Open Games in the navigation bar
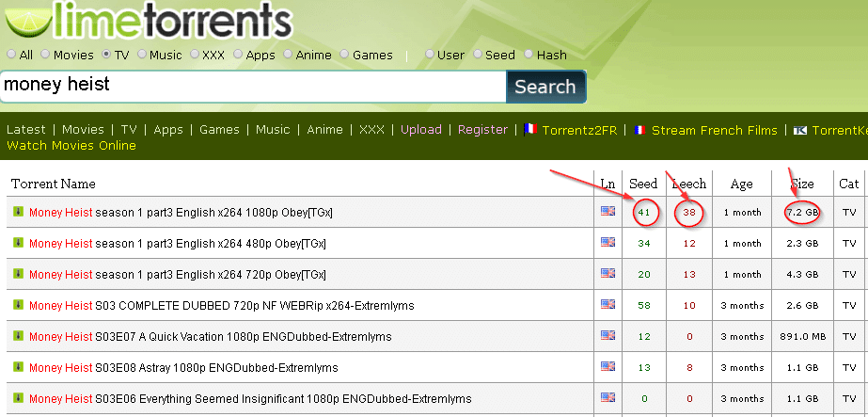Screen dimensions: 868x417 coord(219,130)
